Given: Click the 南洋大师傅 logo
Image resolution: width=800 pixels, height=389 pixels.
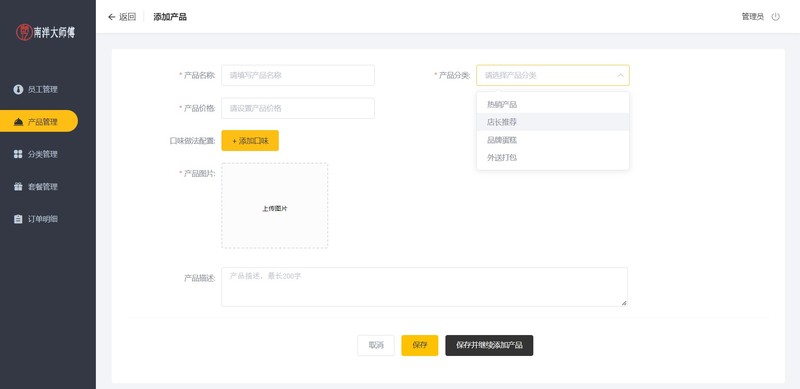Looking at the screenshot, I should pos(46,32).
